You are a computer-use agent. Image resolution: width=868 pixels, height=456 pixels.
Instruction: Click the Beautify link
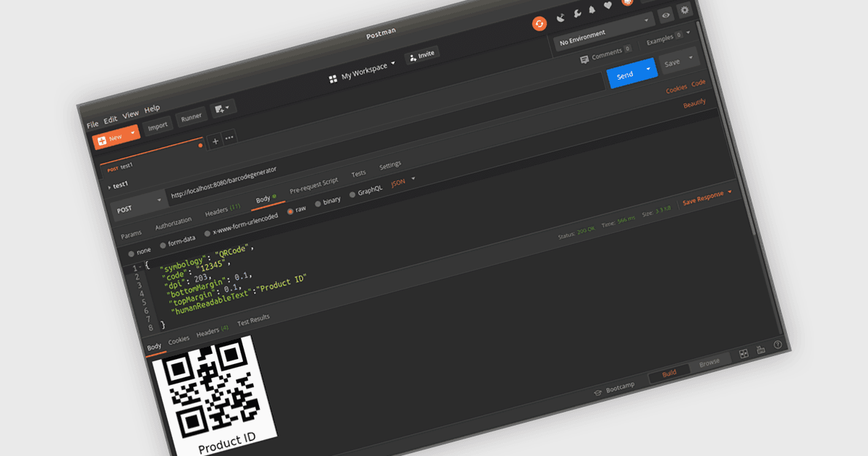(x=694, y=104)
